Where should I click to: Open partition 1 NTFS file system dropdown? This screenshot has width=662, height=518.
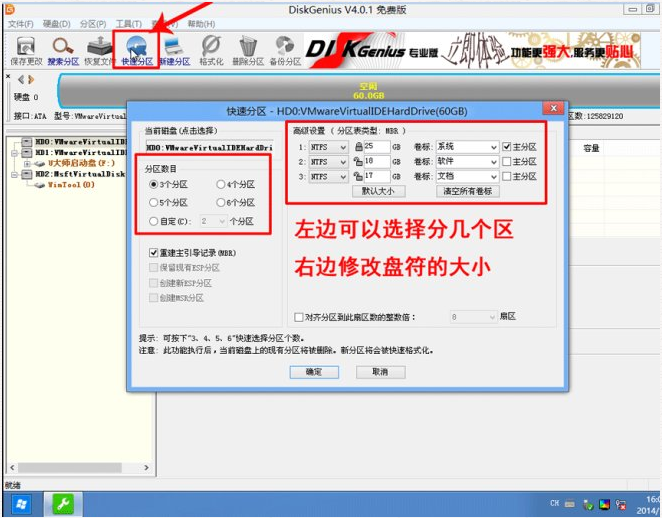pos(328,147)
